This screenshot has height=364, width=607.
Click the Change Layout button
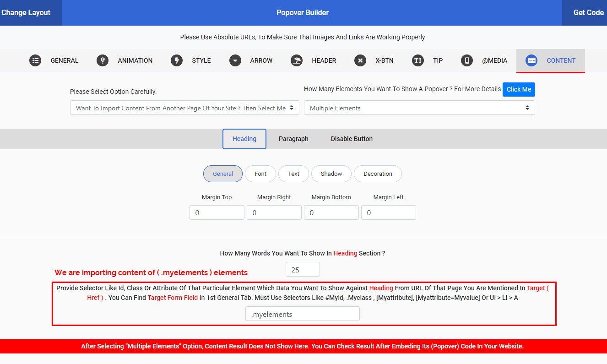tap(25, 12)
